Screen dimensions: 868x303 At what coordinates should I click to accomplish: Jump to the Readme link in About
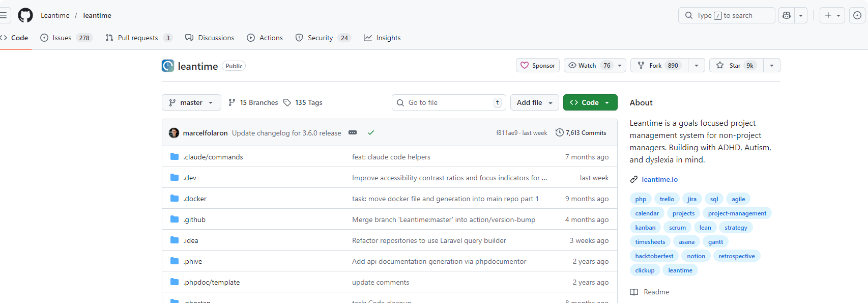tap(650, 292)
